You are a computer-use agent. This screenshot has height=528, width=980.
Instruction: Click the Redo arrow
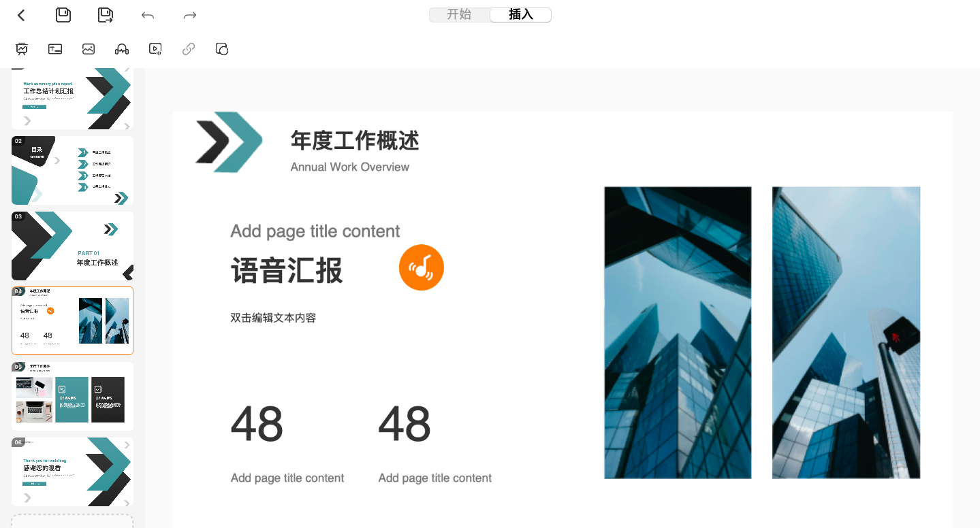click(189, 14)
